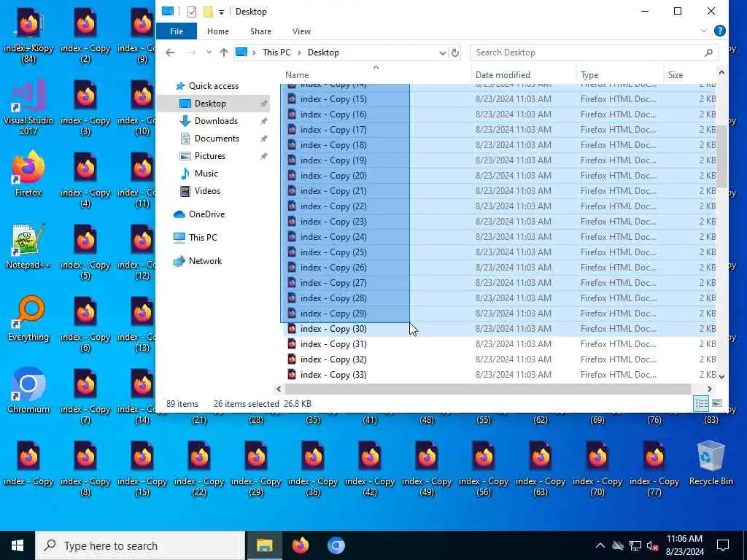Viewport: 747px width, 560px height.
Task: Click pin icon next to Downloads
Action: click(263, 121)
